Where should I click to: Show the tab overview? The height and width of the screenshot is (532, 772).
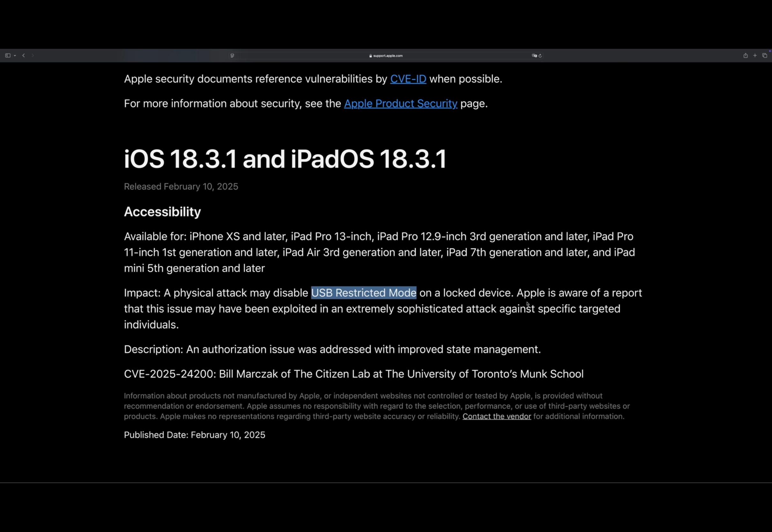point(765,56)
